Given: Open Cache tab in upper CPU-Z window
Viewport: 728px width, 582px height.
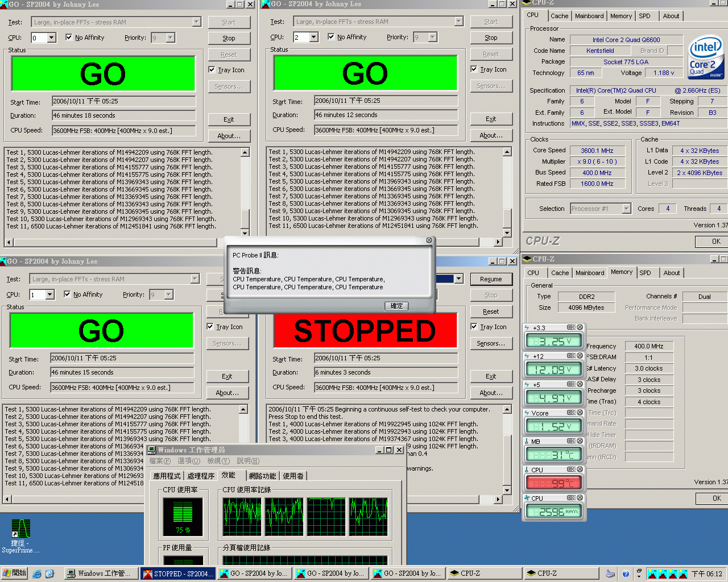Looking at the screenshot, I should pyautogui.click(x=559, y=16).
